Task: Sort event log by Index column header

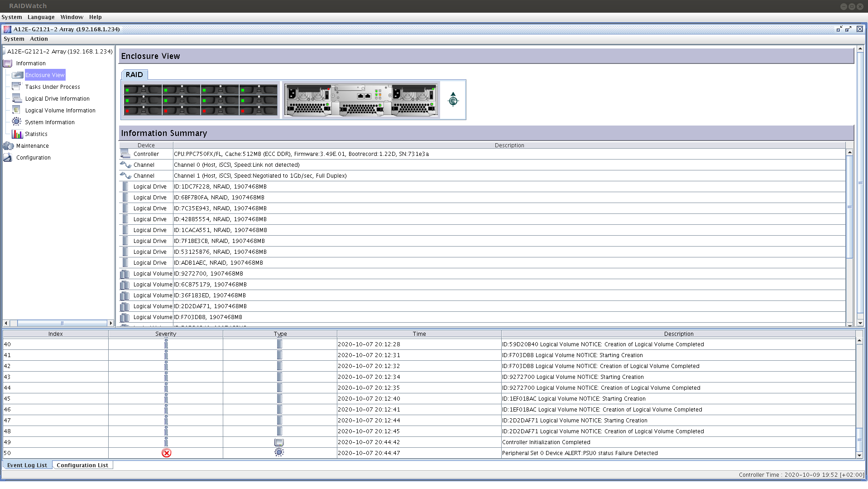Action: tap(56, 334)
